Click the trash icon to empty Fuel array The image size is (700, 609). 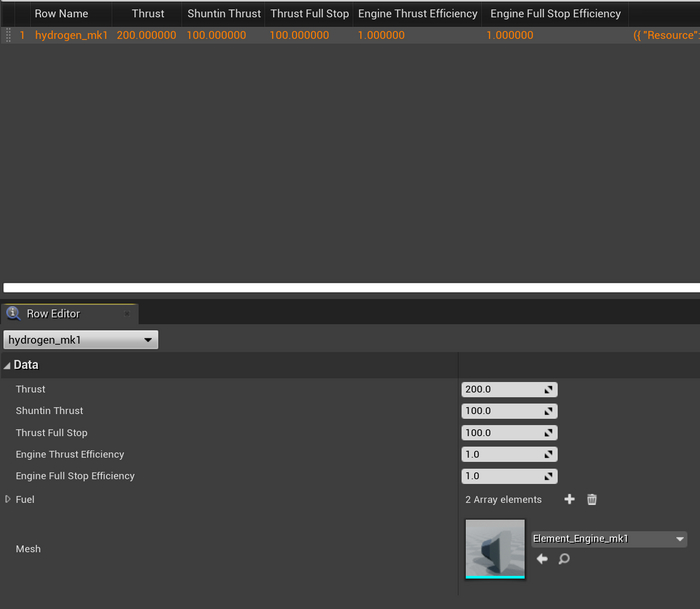tap(592, 499)
